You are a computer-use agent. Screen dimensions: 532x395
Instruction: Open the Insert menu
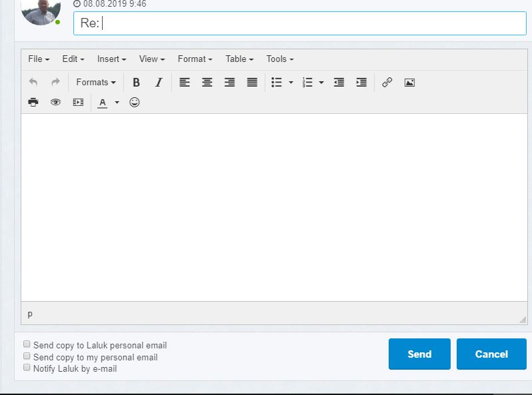pos(111,59)
